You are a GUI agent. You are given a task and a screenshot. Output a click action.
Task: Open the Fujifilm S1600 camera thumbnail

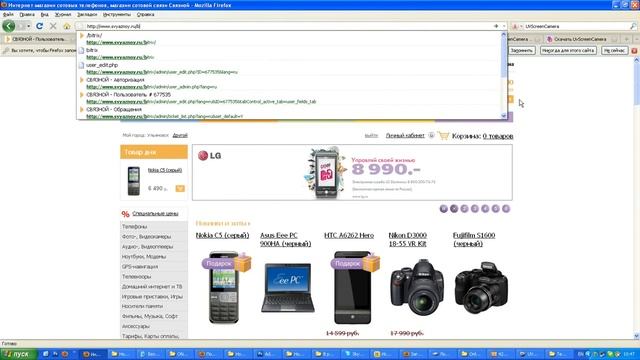pos(482,287)
